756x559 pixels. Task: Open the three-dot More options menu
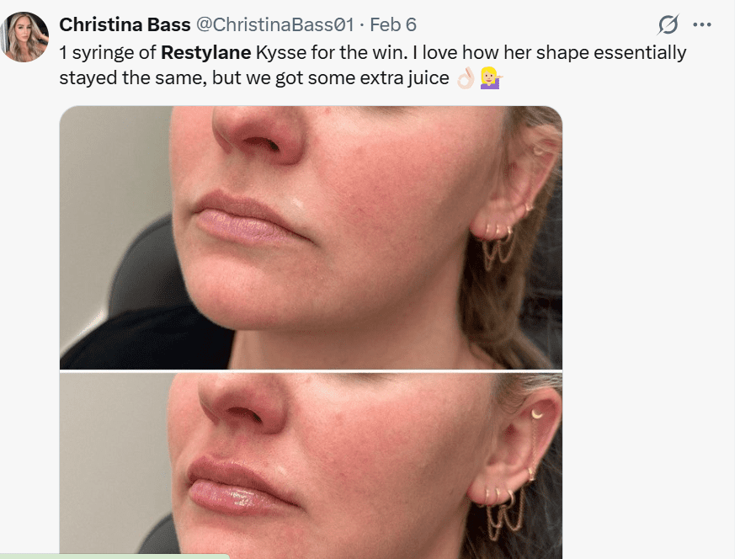[701, 24]
